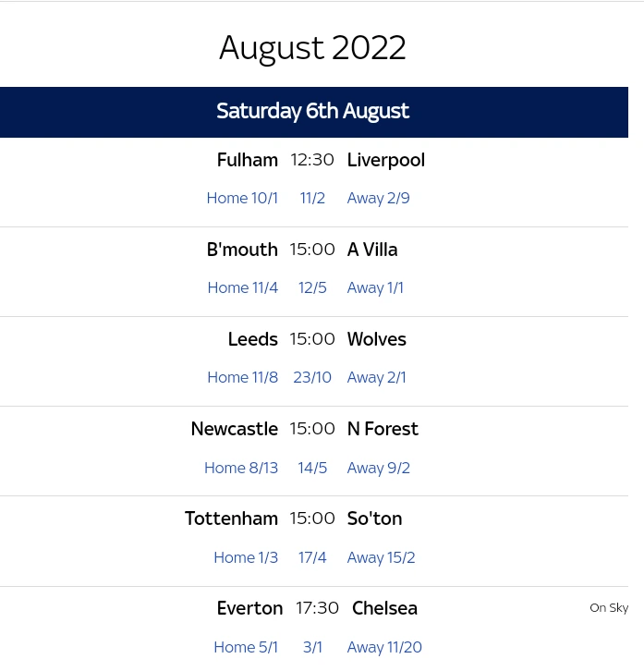Open Liverpool team link
Image resolution: width=644 pixels, height=671 pixels.
coord(385,160)
